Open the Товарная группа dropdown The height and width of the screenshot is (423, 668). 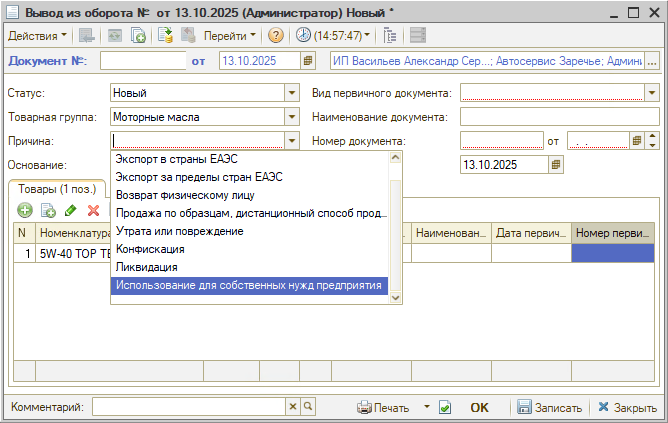292,117
